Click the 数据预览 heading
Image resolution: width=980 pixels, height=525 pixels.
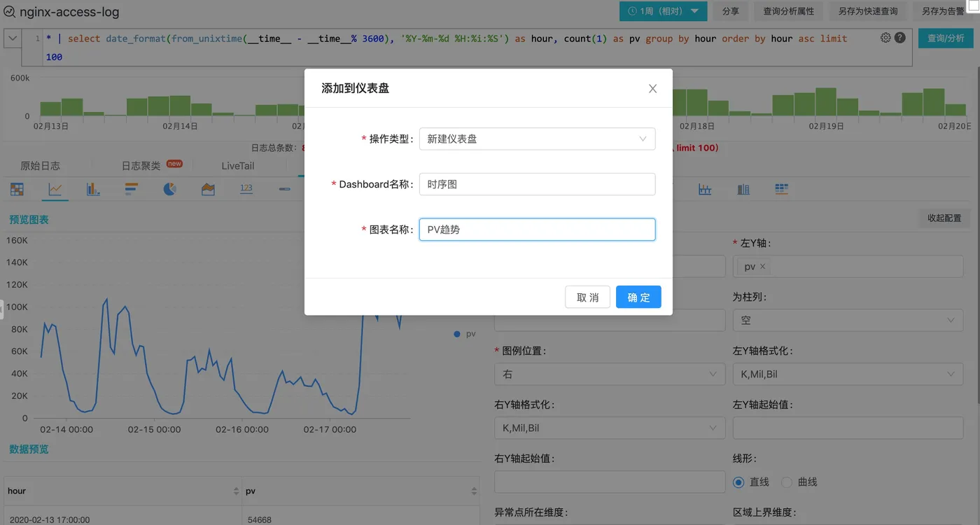tap(29, 449)
